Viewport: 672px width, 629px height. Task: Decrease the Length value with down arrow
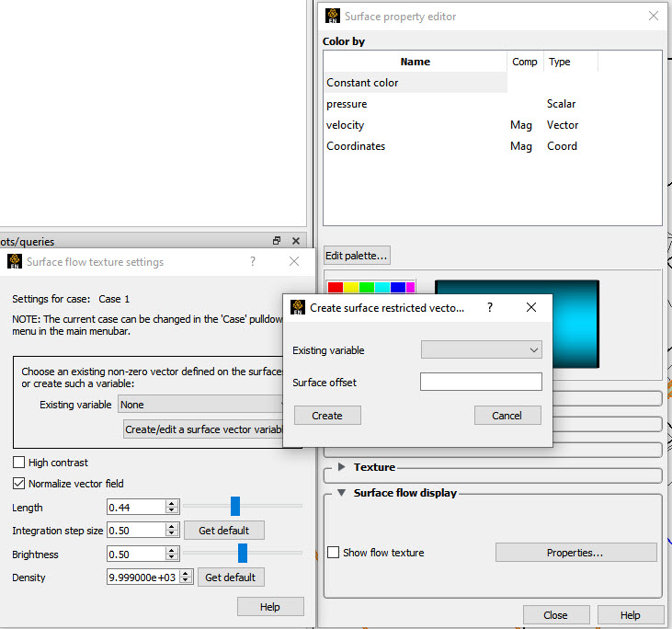tap(172, 510)
